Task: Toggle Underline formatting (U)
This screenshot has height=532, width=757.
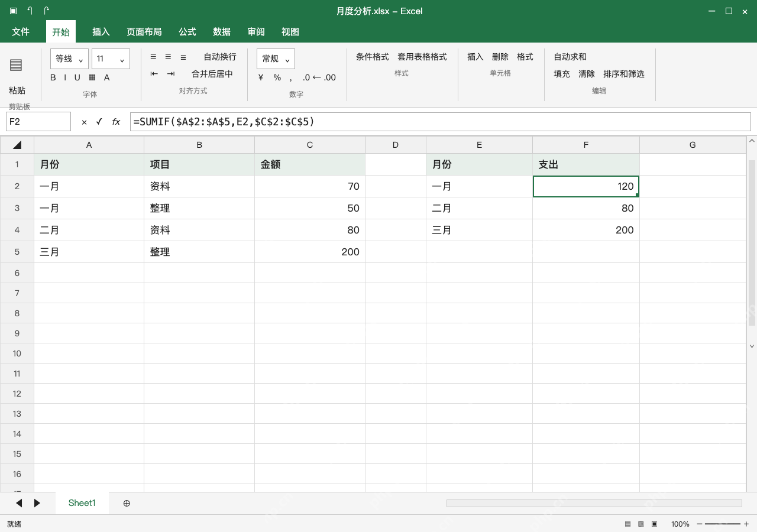Action: (x=77, y=77)
